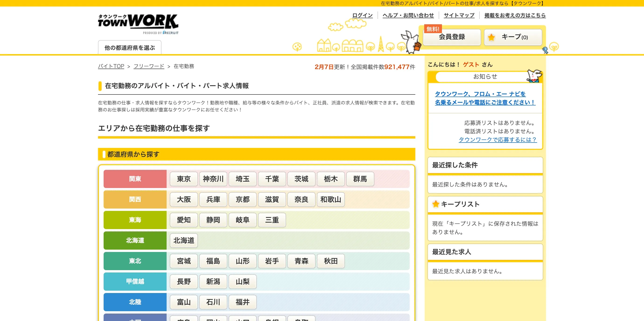Select 群馬 prefecture
This screenshot has height=321, width=644.
point(360,179)
